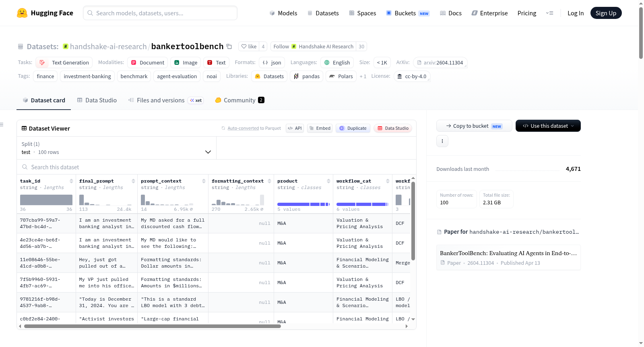Click the table's vertical scrollbar
644x347 pixels.
413,221
